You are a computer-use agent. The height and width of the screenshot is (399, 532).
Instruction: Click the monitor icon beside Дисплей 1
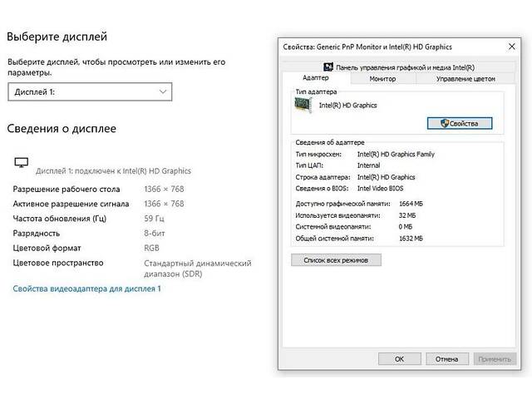pyautogui.click(x=22, y=162)
